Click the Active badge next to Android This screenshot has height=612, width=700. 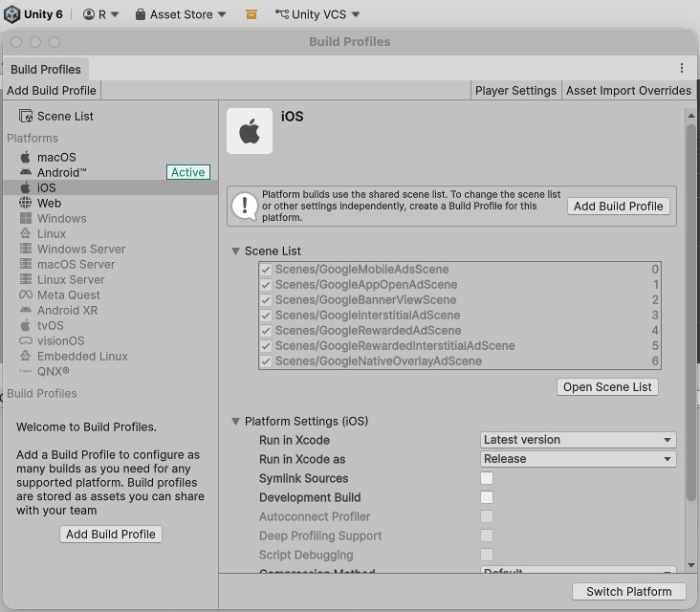[188, 172]
